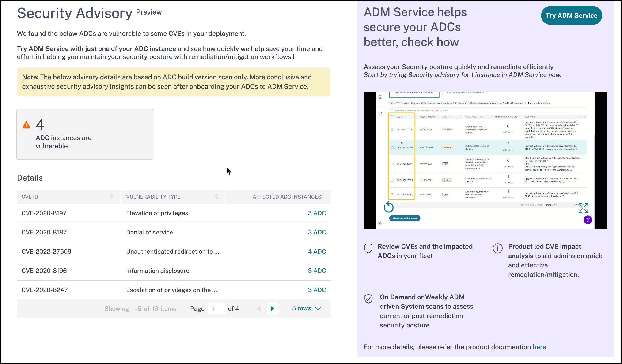Tick checkbox for CVE-2021-22956 in preview

pos(392,164)
